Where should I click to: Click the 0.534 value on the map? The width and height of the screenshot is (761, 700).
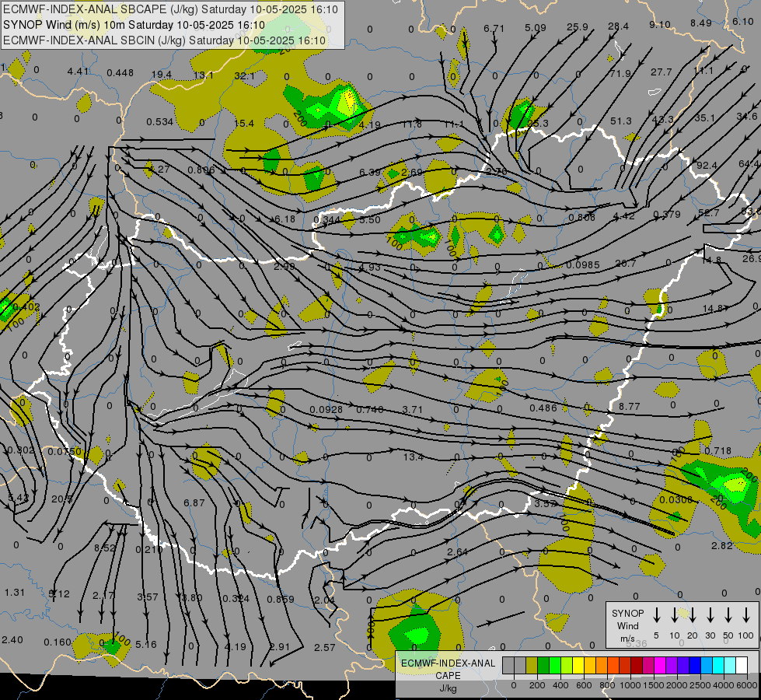(x=160, y=121)
